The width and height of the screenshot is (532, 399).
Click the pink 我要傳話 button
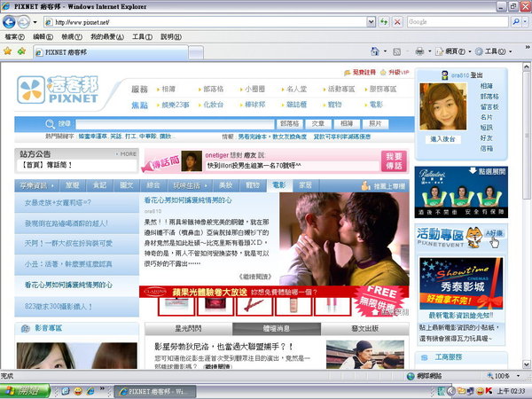[x=394, y=160]
